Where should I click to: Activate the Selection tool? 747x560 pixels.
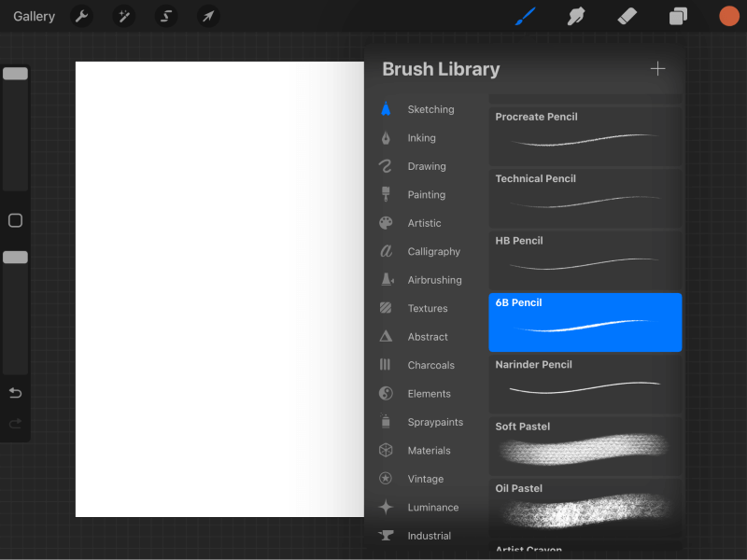[x=166, y=16]
